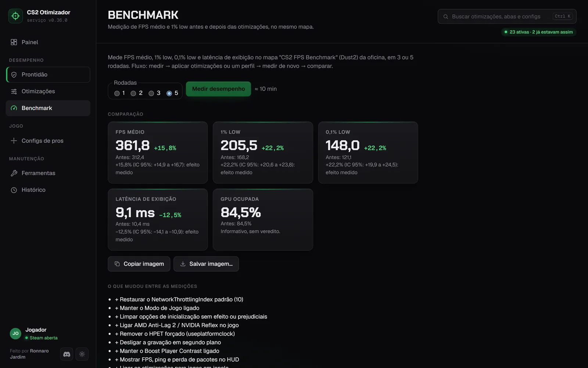Screen dimensions: 588x368
Task: Open Configs de pros page
Action: click(x=48, y=141)
